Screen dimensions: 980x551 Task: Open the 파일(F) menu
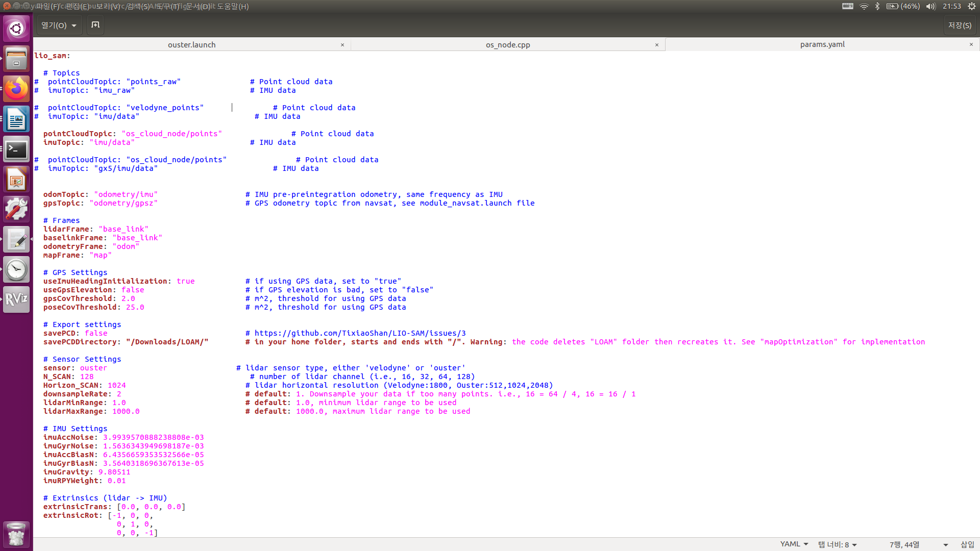click(47, 6)
